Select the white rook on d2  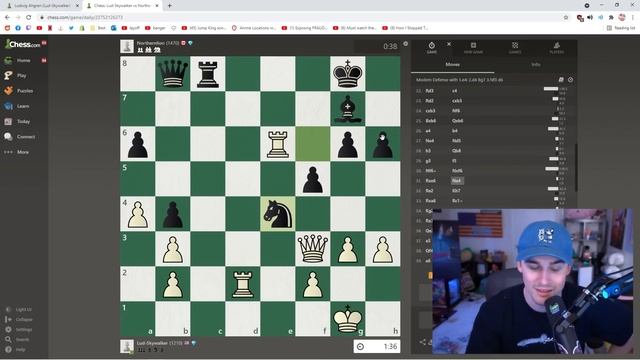(x=243, y=284)
